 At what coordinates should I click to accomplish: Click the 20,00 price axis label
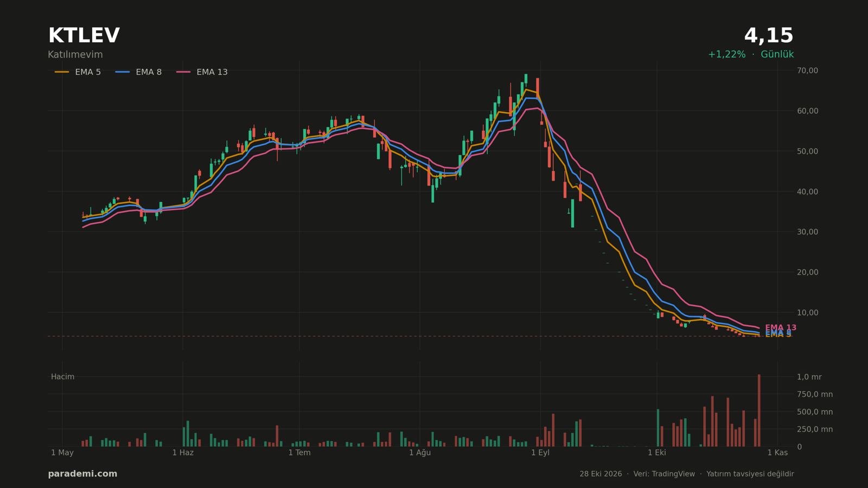click(x=808, y=272)
